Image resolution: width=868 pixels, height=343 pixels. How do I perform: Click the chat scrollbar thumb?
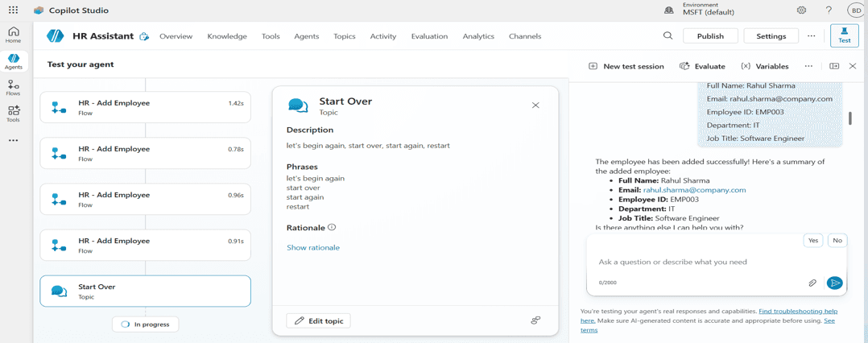point(851,118)
